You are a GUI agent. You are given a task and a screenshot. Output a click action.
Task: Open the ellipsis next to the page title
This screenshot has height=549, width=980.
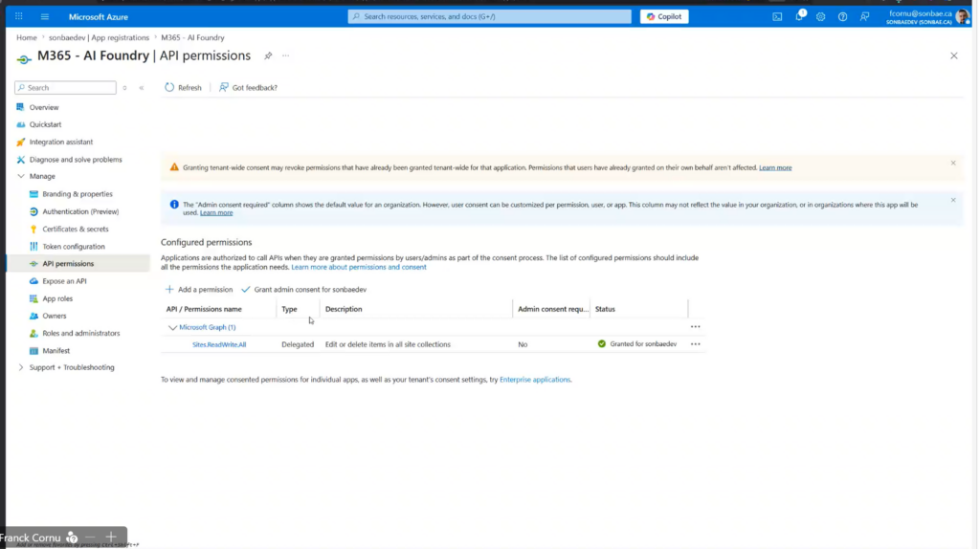click(285, 55)
